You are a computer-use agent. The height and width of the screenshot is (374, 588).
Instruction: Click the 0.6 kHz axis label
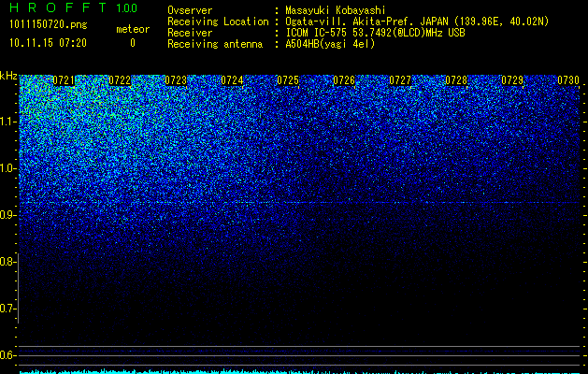pos(7,355)
